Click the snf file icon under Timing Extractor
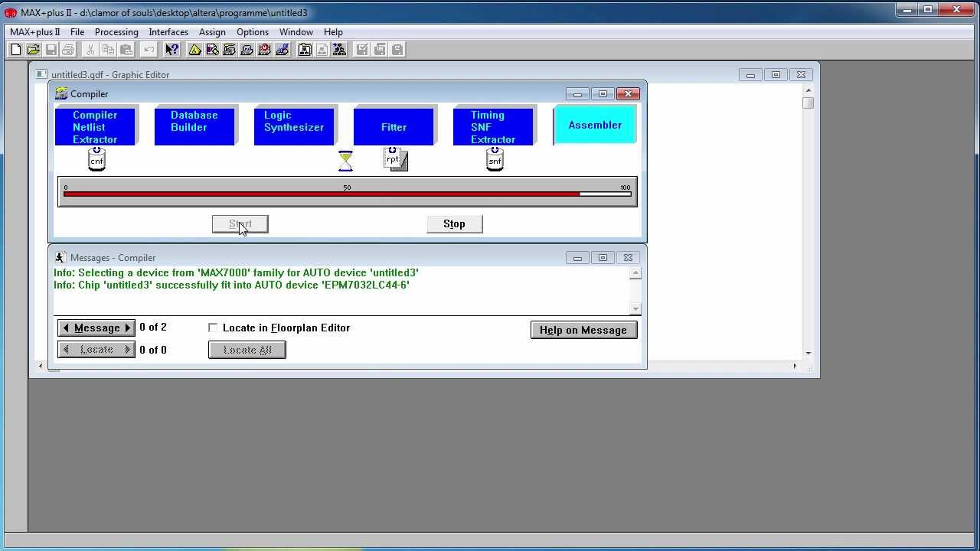This screenshot has width=980, height=551. (x=495, y=159)
